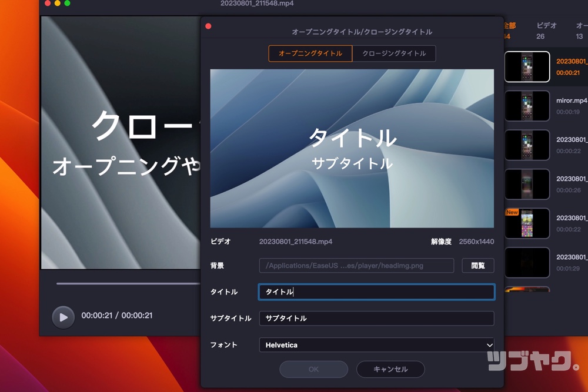
Task: Select the 00:01:29 recording thumbnail
Action: coord(527,262)
